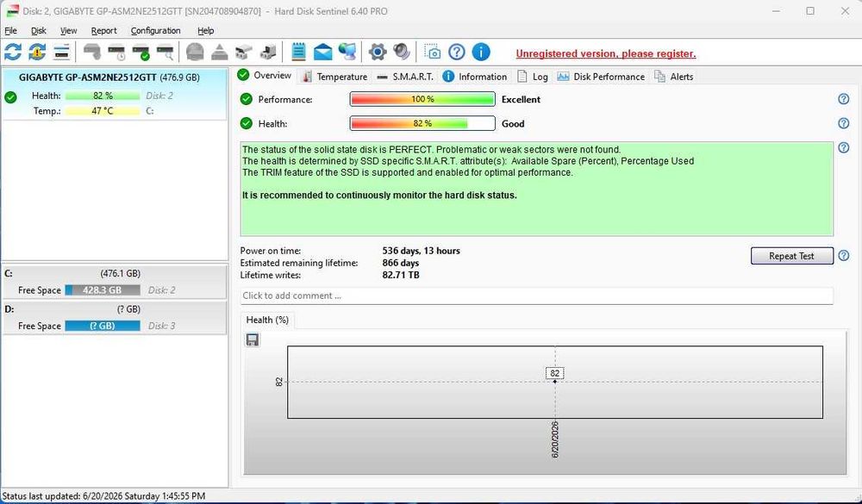The height and width of the screenshot is (504, 862).
Task: Switch to the Alerts tab
Action: [x=674, y=77]
